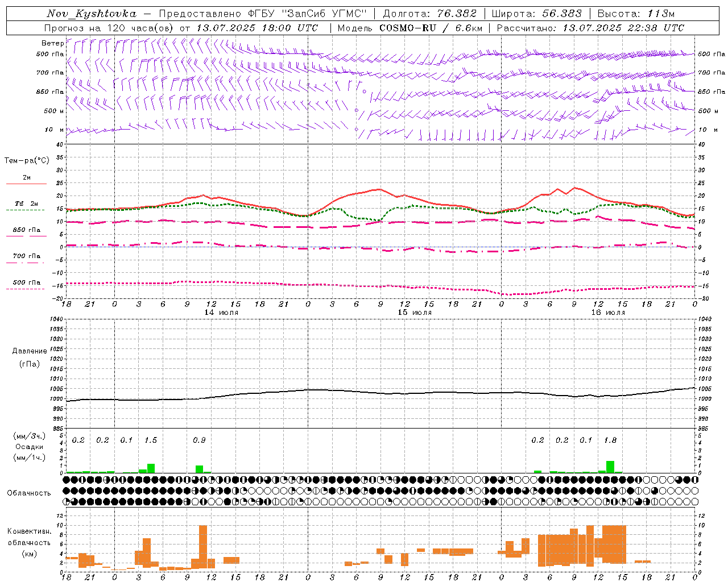
Task: Click the 'Конвективн.' convective cloud label
Action: point(30,531)
